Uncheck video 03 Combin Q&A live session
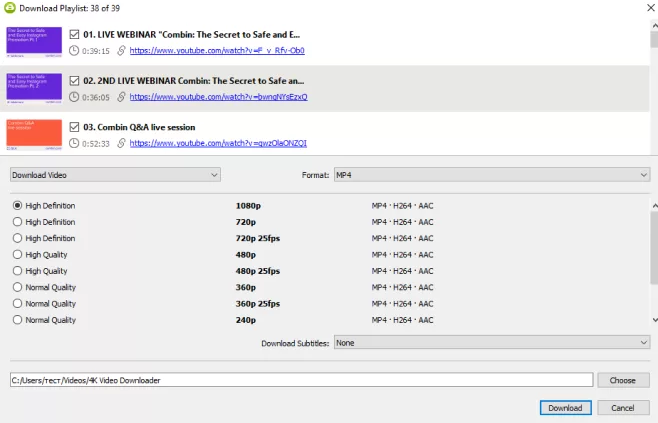 click(74, 127)
